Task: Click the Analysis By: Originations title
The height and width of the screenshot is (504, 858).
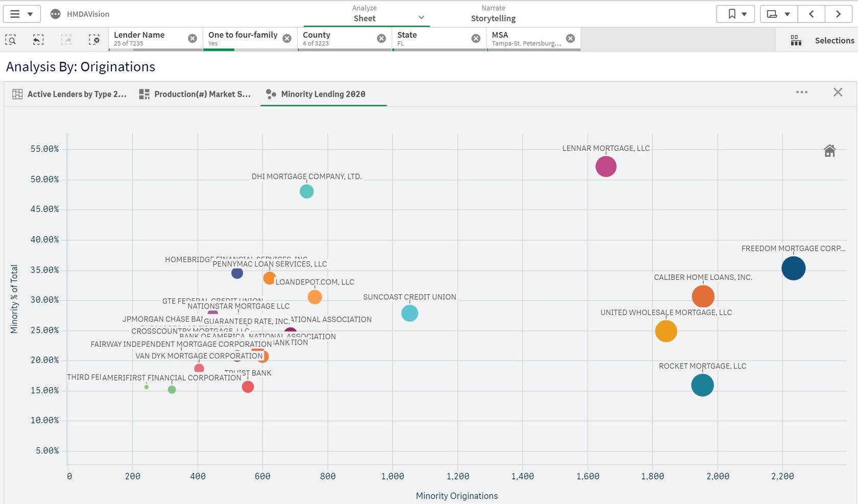Action: click(x=81, y=66)
